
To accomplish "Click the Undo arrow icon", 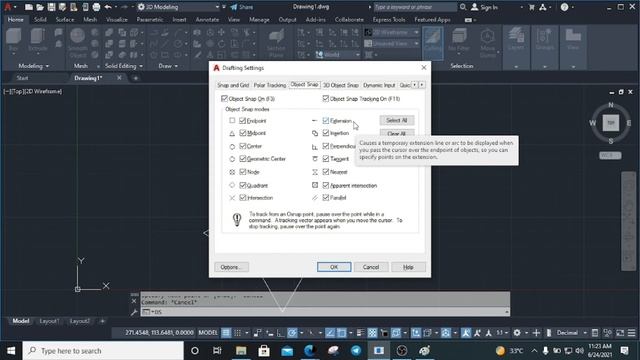I will tap(108, 7).
